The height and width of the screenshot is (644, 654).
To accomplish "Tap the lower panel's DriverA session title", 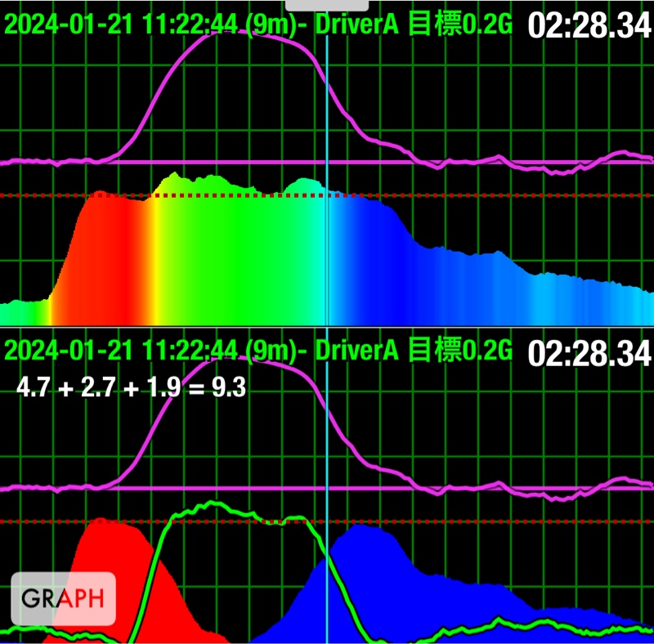I will 258,350.
